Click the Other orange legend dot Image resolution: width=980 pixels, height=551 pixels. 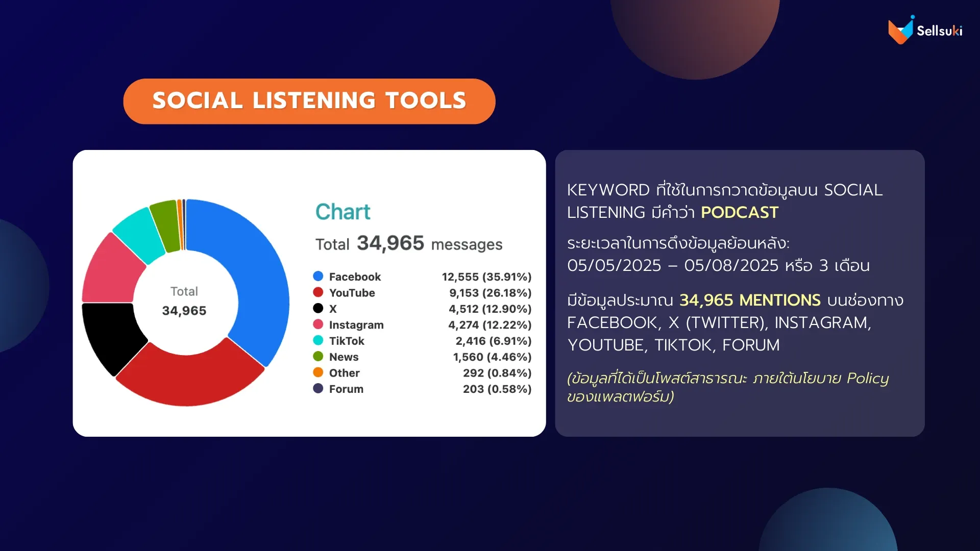[318, 372]
